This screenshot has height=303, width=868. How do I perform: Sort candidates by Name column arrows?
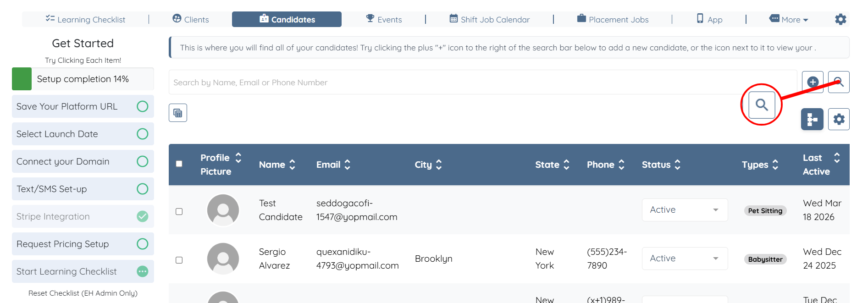tap(292, 165)
